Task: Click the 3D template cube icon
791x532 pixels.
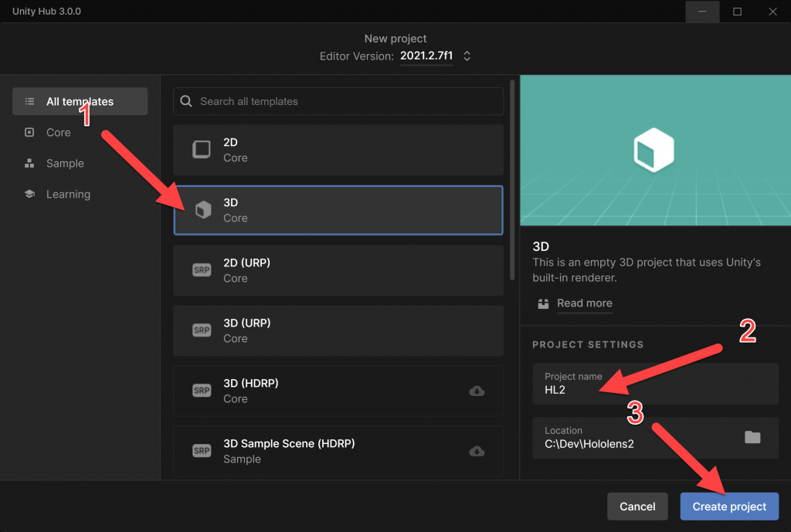Action: (x=203, y=210)
